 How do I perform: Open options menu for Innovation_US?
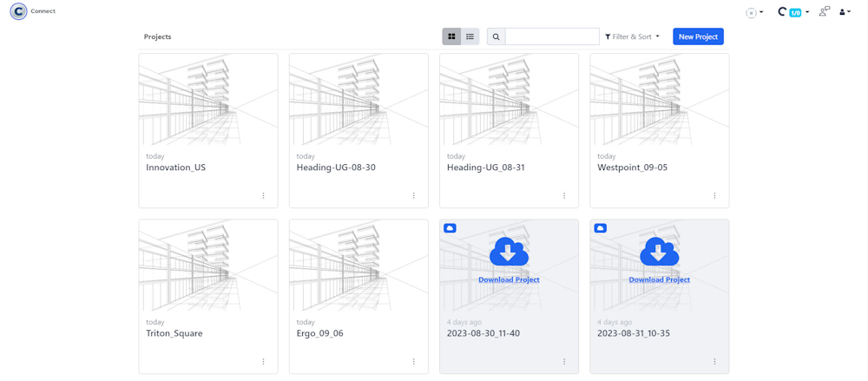(x=263, y=195)
